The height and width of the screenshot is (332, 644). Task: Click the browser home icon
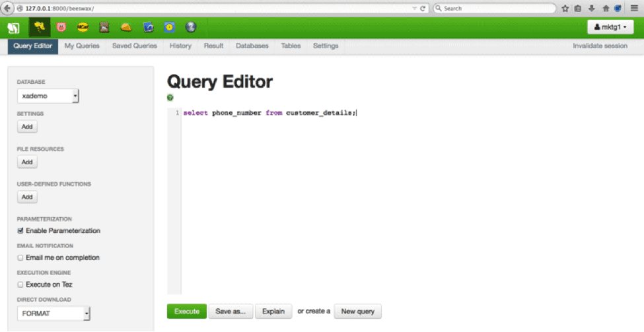(x=604, y=9)
